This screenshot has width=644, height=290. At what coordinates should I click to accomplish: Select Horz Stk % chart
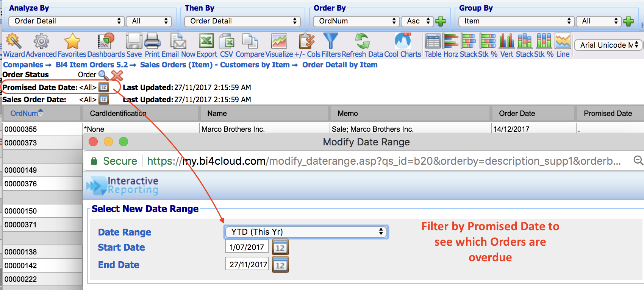coord(488,41)
